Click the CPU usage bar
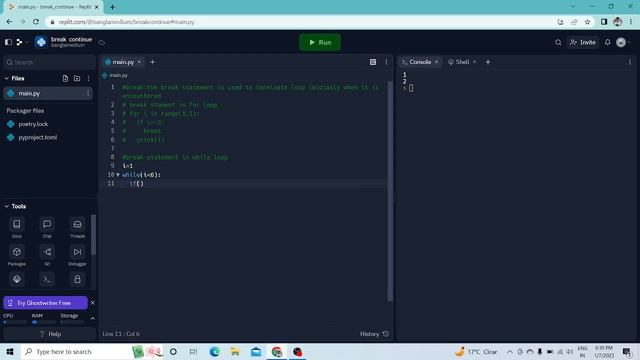Screen dimensions: 640x360 (15, 322)
